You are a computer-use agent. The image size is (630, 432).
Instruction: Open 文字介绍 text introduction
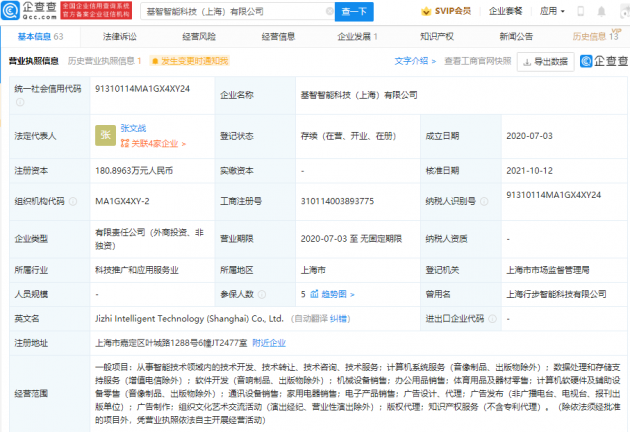[412, 61]
